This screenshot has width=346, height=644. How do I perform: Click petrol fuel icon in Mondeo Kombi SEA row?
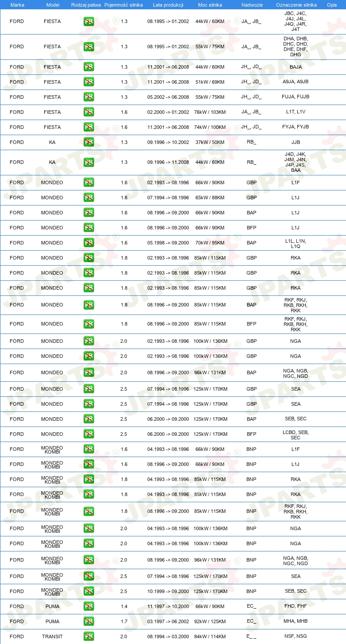[x=88, y=576]
